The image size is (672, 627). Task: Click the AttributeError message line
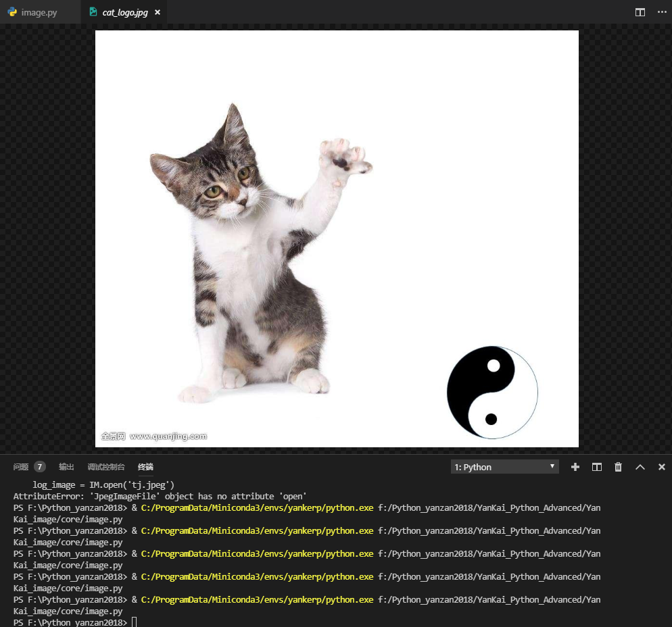(x=160, y=497)
